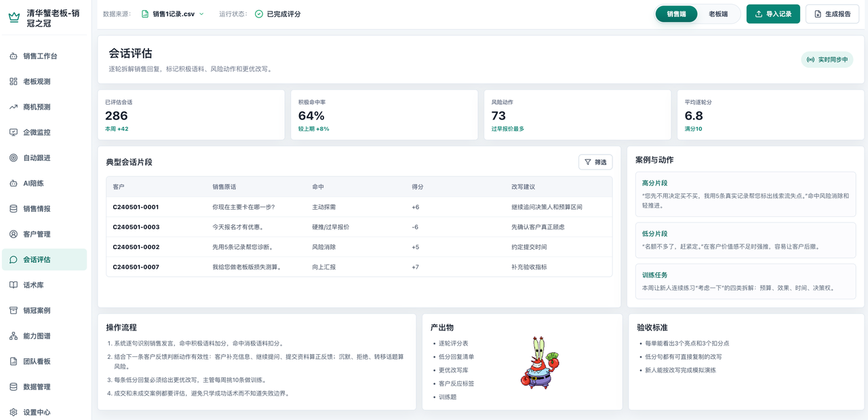Screen dimensions: 868x420
Task: Click the 商机预测 trend icon
Action: tap(14, 107)
